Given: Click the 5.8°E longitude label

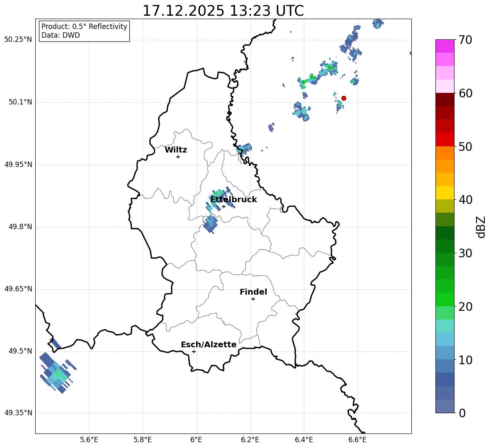Looking at the screenshot, I should [143, 440].
